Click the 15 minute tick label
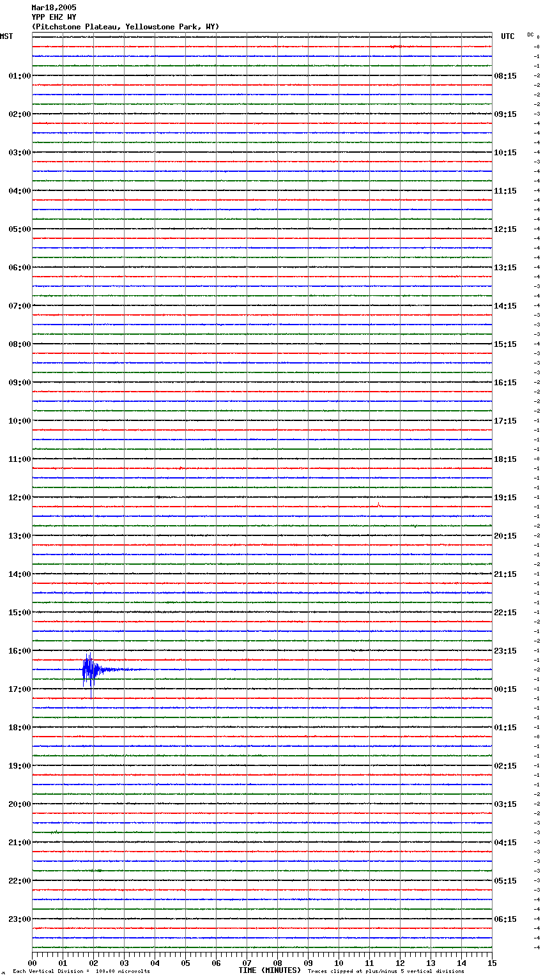Screen dimensions: 543x980 pyautogui.click(x=492, y=963)
